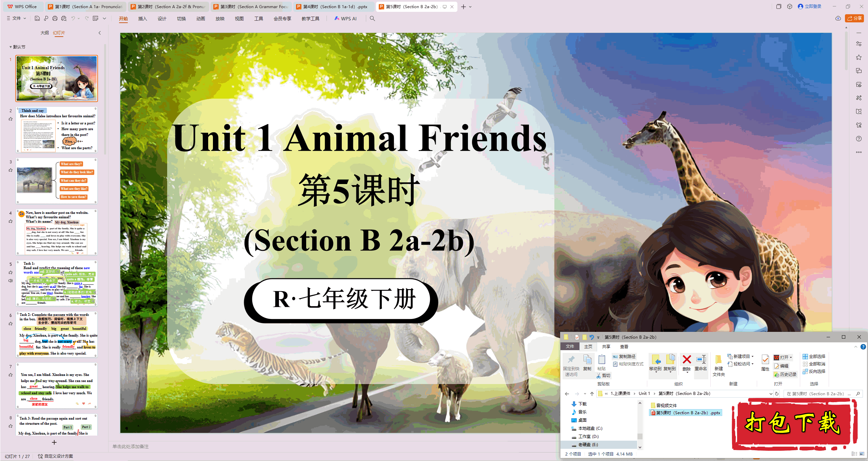Collapse the slide panel with left chevron
The width and height of the screenshot is (868, 461).
pyautogui.click(x=100, y=33)
